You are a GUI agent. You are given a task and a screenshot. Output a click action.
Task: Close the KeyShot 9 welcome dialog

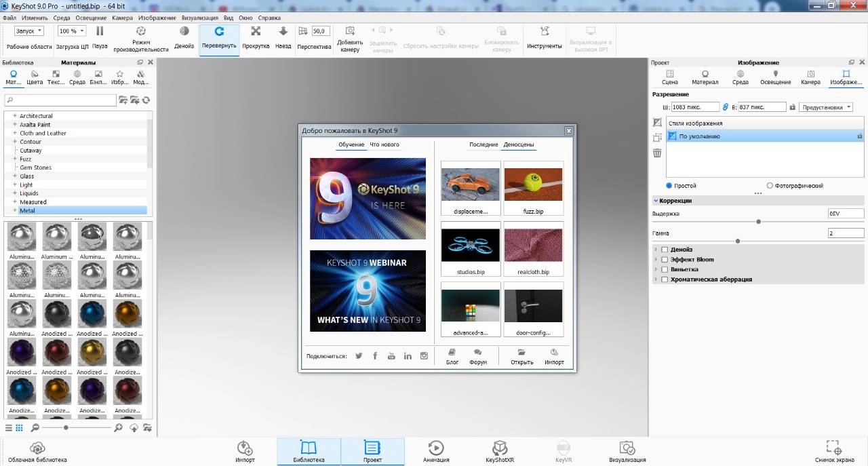tap(569, 130)
